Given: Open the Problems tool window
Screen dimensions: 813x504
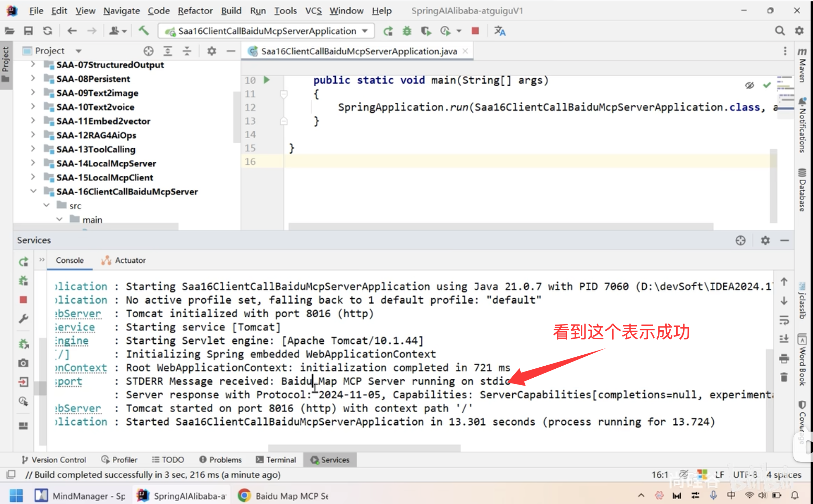Looking at the screenshot, I should click(x=221, y=460).
